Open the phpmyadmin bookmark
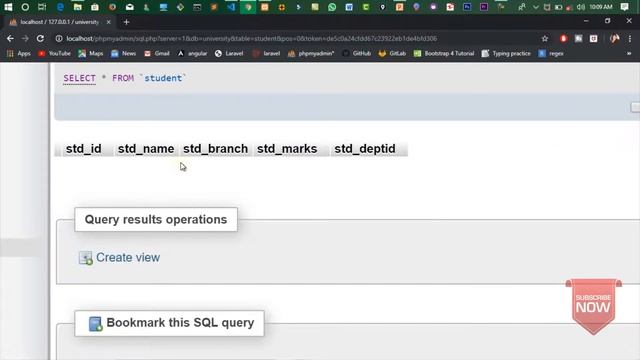Screen dimensions: 640x360 (x=311, y=53)
